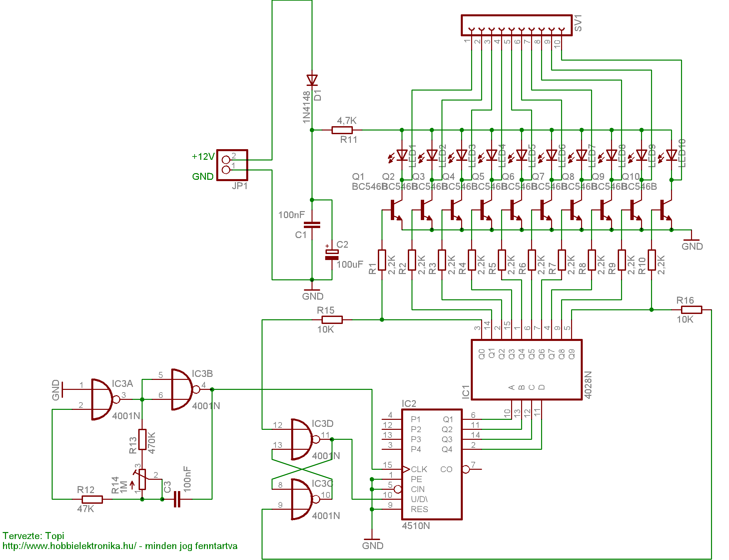Select the C1 100nF capacitor symbol
The height and width of the screenshot is (560, 729).
312,225
